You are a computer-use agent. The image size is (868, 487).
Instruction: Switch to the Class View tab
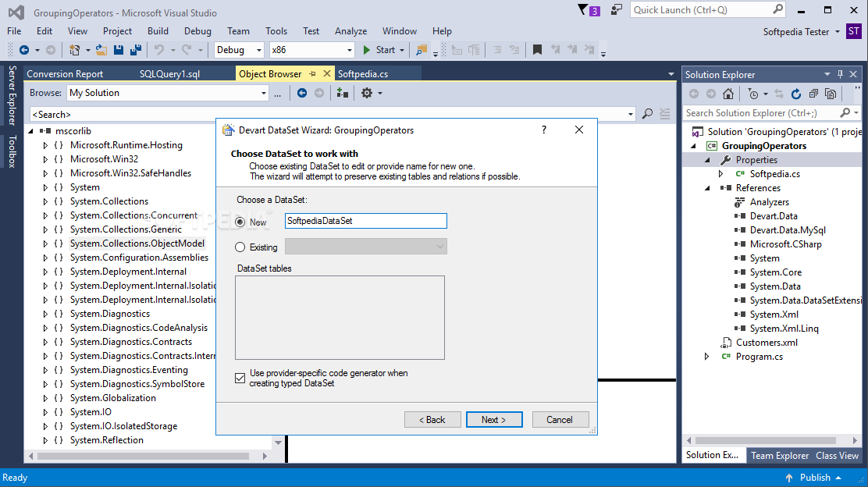click(x=837, y=456)
